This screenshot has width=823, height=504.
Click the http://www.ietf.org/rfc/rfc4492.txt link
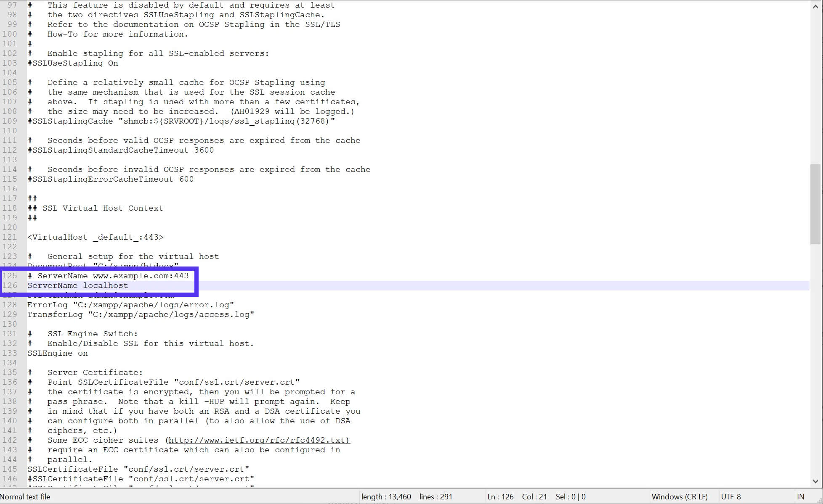(259, 440)
